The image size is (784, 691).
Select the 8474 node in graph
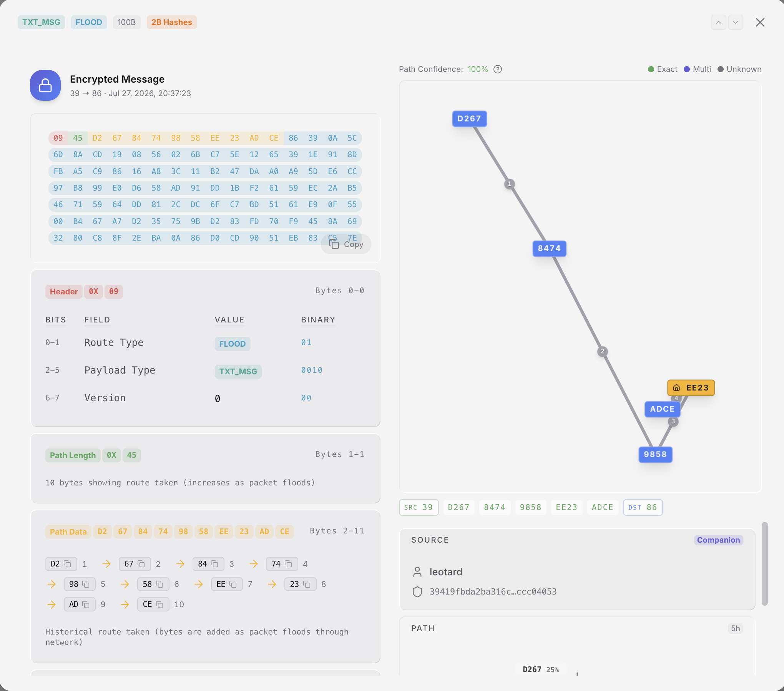click(x=549, y=248)
